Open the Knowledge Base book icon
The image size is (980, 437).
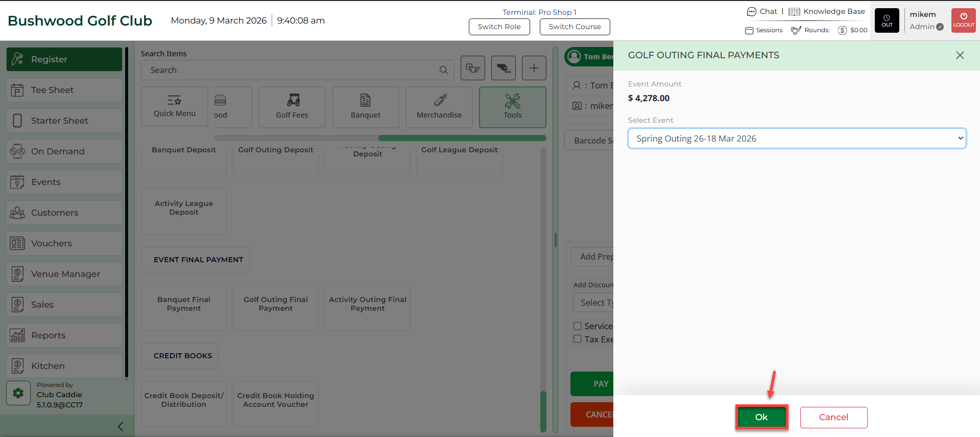click(794, 12)
